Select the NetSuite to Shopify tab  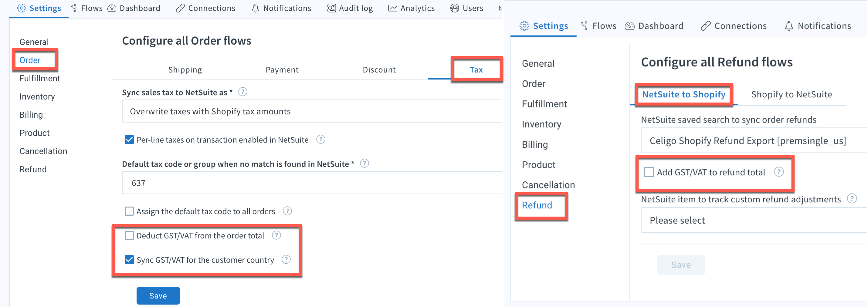coord(684,94)
